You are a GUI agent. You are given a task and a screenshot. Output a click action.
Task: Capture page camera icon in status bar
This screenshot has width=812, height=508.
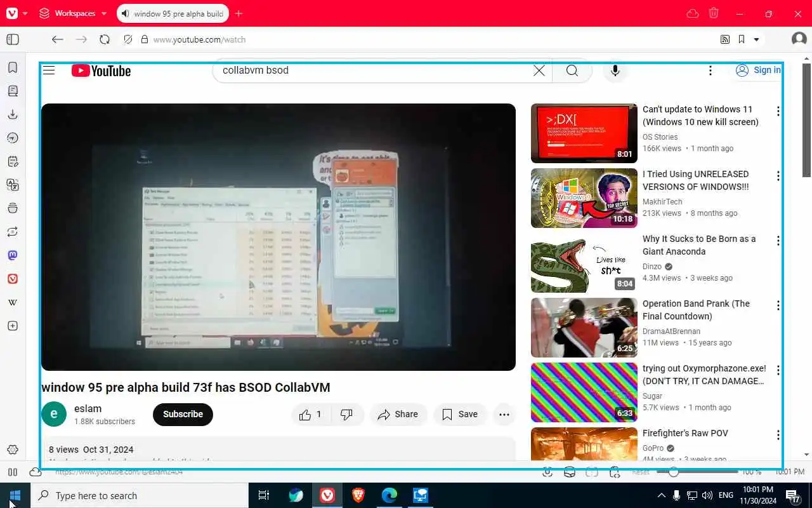point(547,472)
